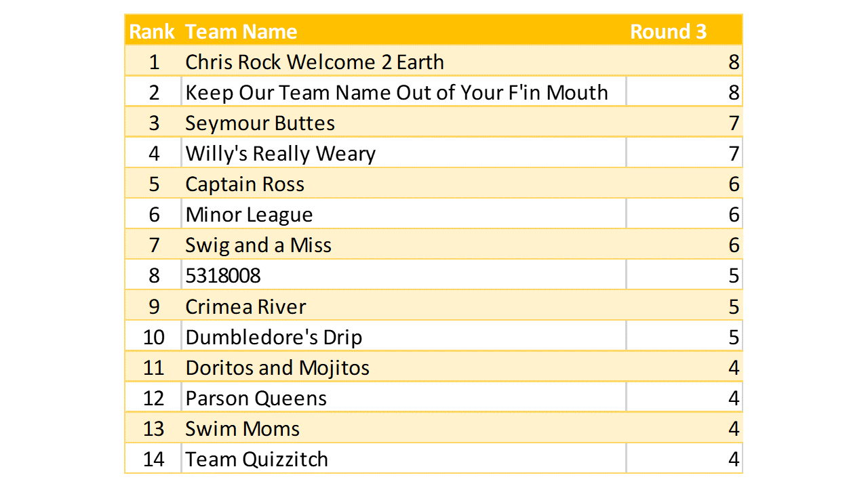The image size is (868, 488).
Task: Click Round 3 score for Team Quizzitch
Action: point(733,460)
